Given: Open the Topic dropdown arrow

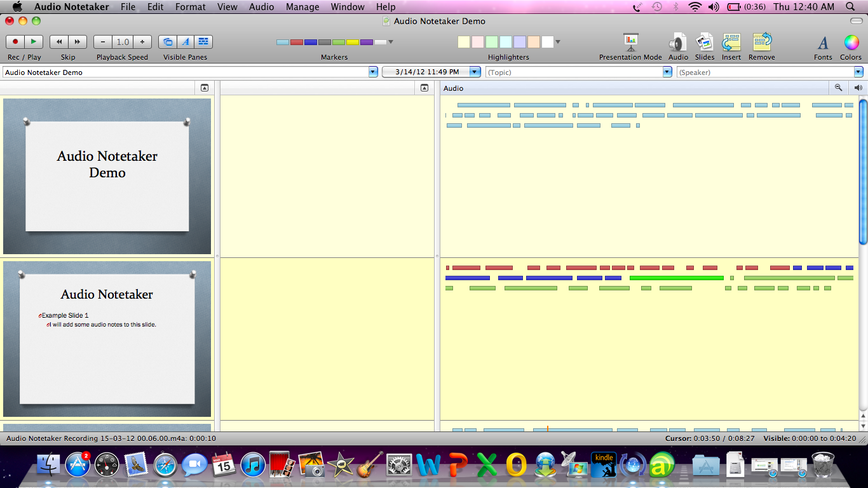Looking at the screenshot, I should coord(667,72).
